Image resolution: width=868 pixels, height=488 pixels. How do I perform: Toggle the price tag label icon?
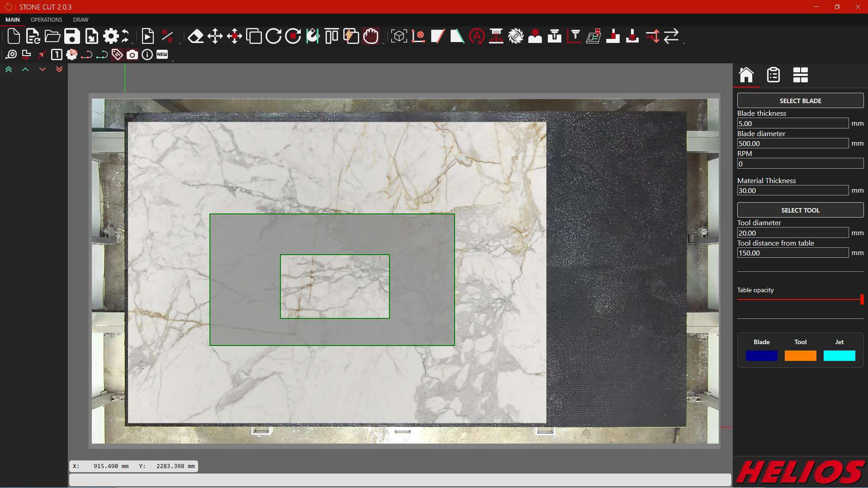coord(117,55)
